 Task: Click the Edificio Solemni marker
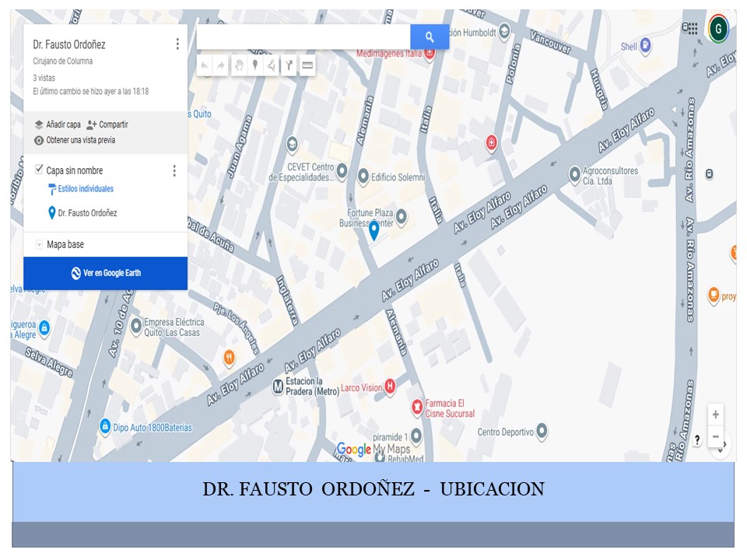pyautogui.click(x=363, y=177)
